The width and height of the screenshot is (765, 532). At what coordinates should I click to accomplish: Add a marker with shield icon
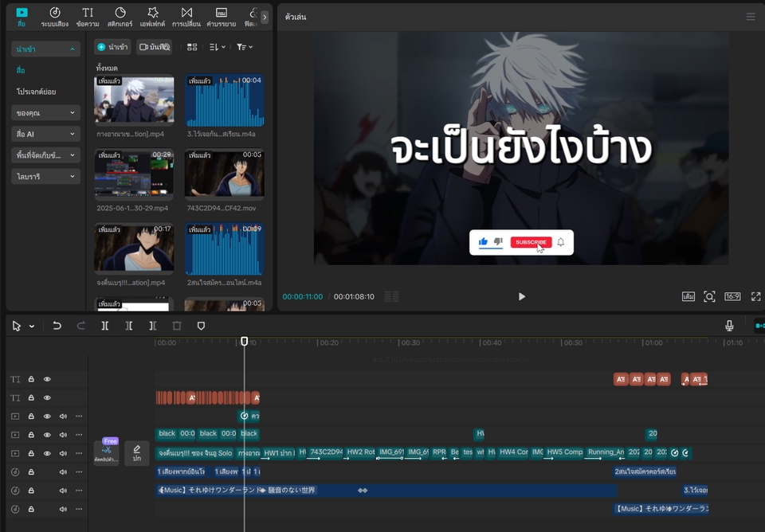(201, 326)
